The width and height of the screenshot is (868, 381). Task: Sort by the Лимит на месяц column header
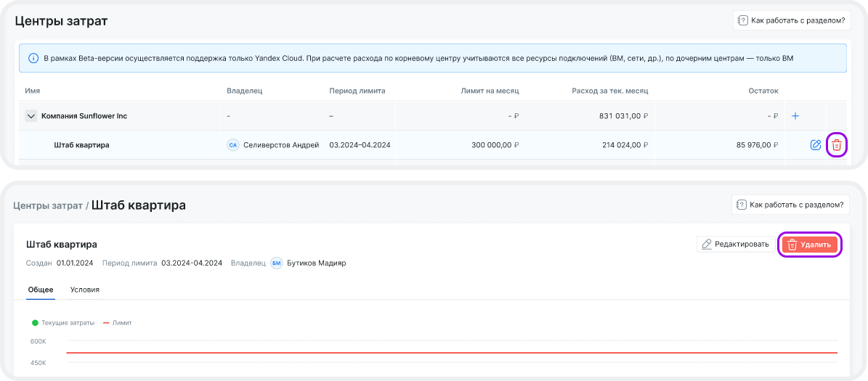[490, 91]
